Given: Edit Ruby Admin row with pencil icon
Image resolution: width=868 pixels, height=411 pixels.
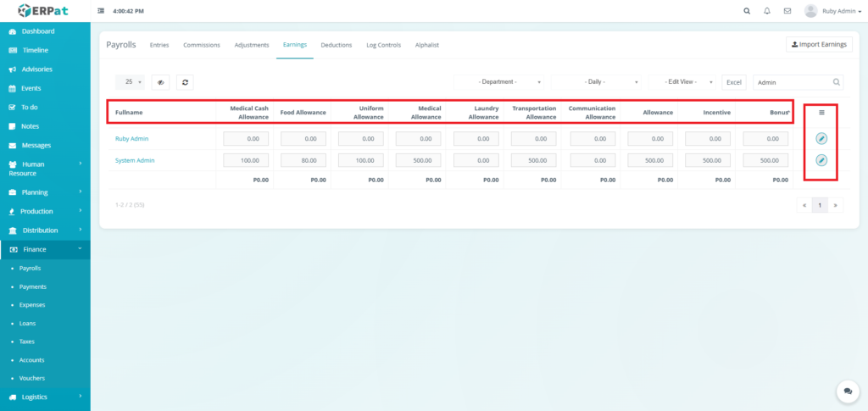Looking at the screenshot, I should 821,138.
